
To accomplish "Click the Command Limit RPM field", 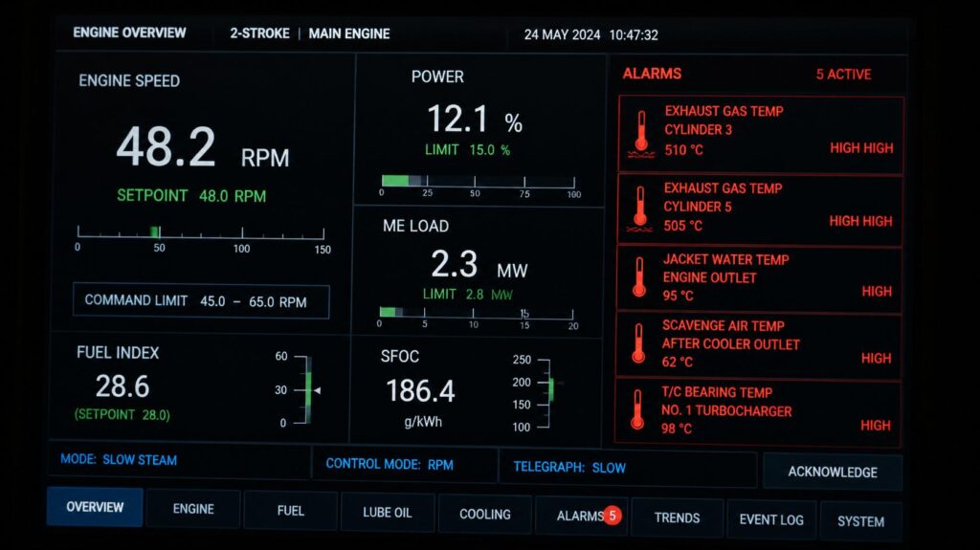I will tap(201, 301).
